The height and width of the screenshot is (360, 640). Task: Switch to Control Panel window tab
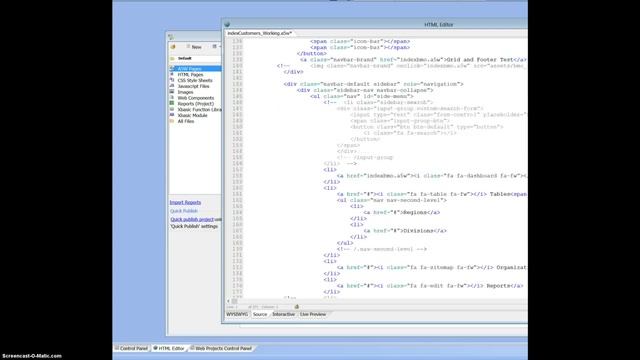click(x=131, y=349)
